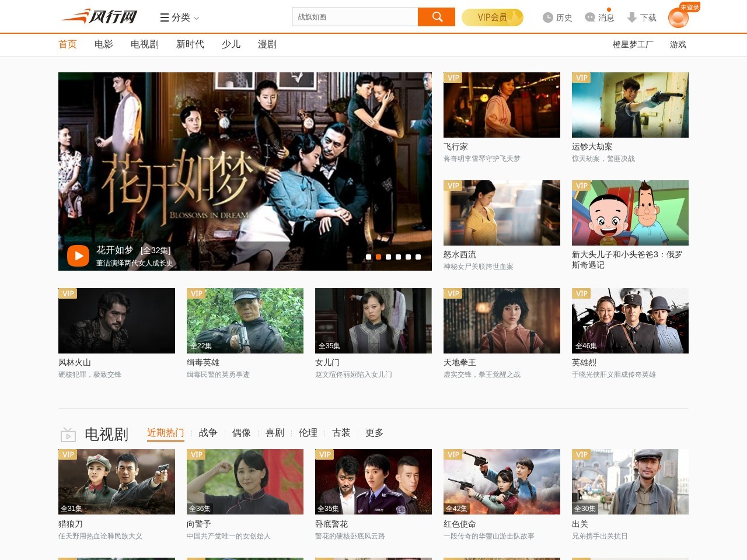
Task: Select the fifth carousel dot
Action: pos(408,257)
